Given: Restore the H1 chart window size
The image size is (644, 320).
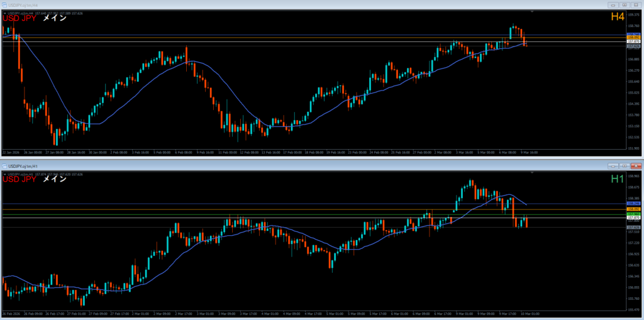Looking at the screenshot, I should (x=623, y=165).
